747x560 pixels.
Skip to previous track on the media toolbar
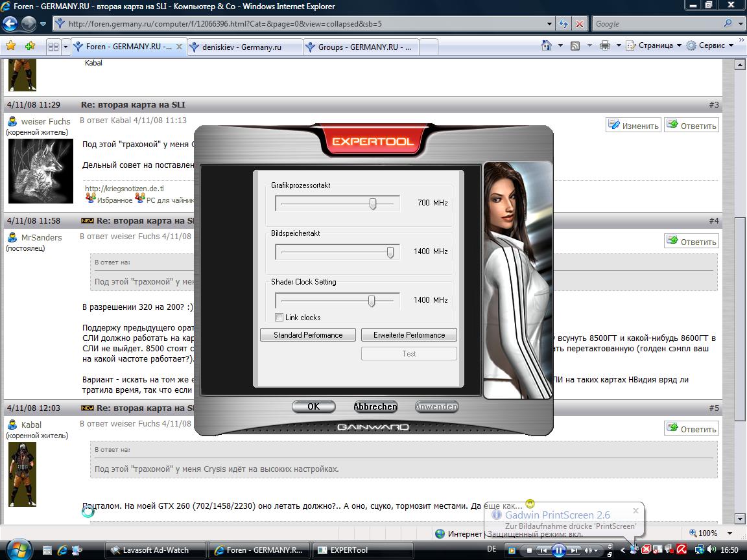543,550
